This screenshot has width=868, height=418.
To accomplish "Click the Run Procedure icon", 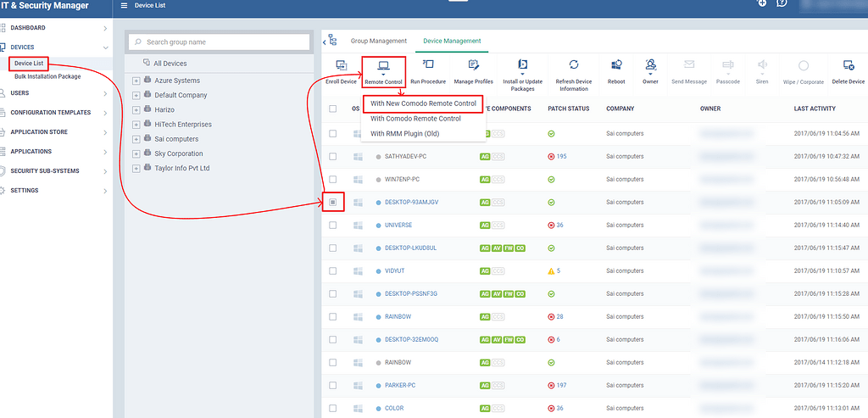I will tap(428, 64).
